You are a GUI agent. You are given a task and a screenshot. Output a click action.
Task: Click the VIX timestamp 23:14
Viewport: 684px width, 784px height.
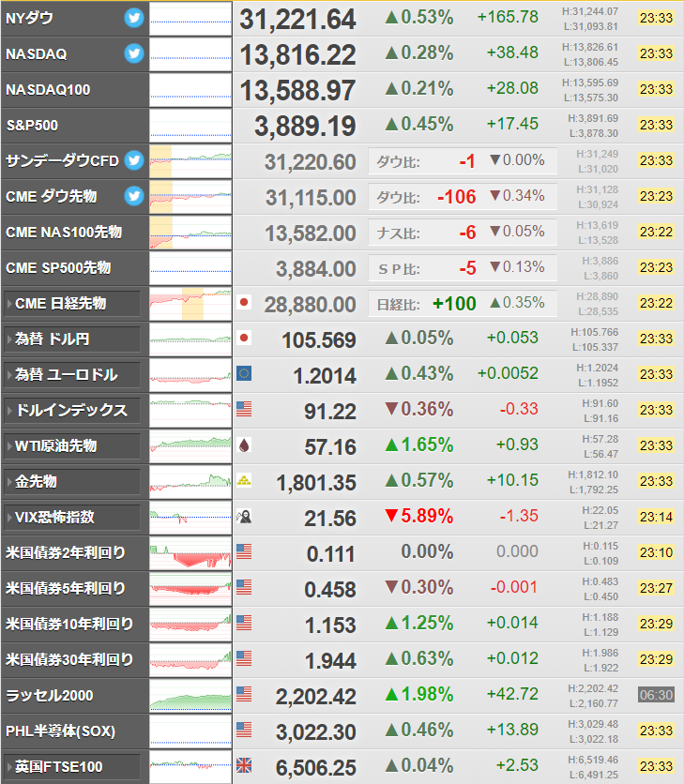(x=656, y=517)
